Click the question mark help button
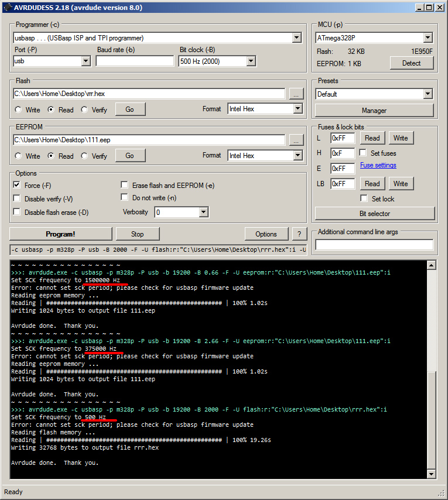The width and height of the screenshot is (448, 500). click(x=299, y=234)
